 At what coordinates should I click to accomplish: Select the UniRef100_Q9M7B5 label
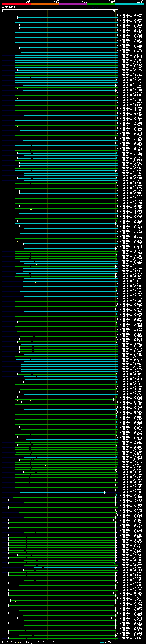[x=131, y=30]
